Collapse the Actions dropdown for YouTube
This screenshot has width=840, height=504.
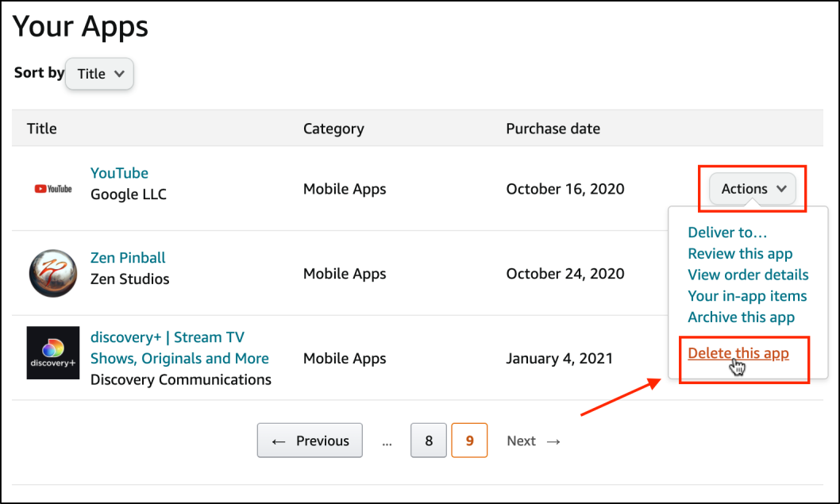pos(753,189)
